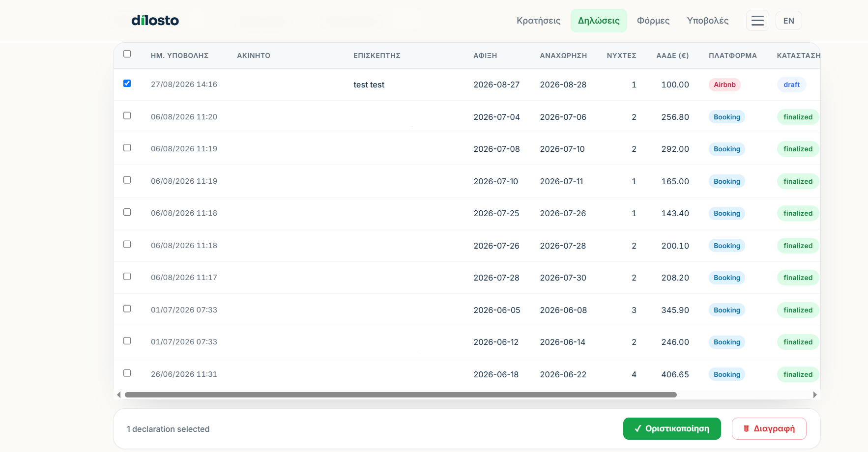Screen dimensions: 868x452
Task: Check the row with arrival 2026-07-10
Action: (x=127, y=180)
